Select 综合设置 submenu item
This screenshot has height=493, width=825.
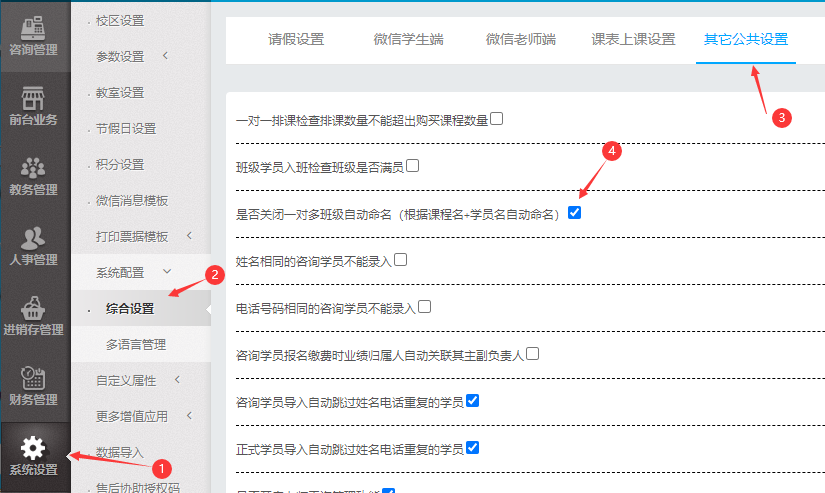coord(130,309)
